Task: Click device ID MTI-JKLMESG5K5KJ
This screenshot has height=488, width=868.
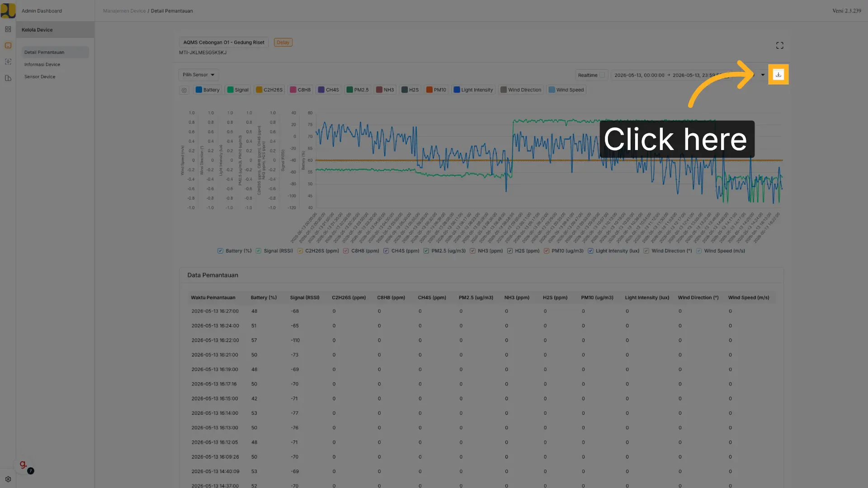Action: [203, 53]
